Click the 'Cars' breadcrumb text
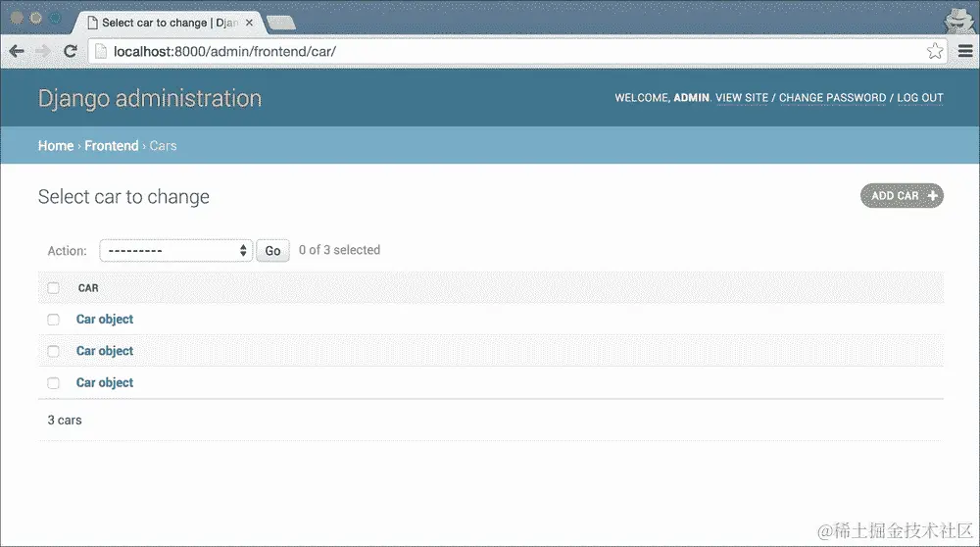The image size is (980, 547). coord(163,146)
